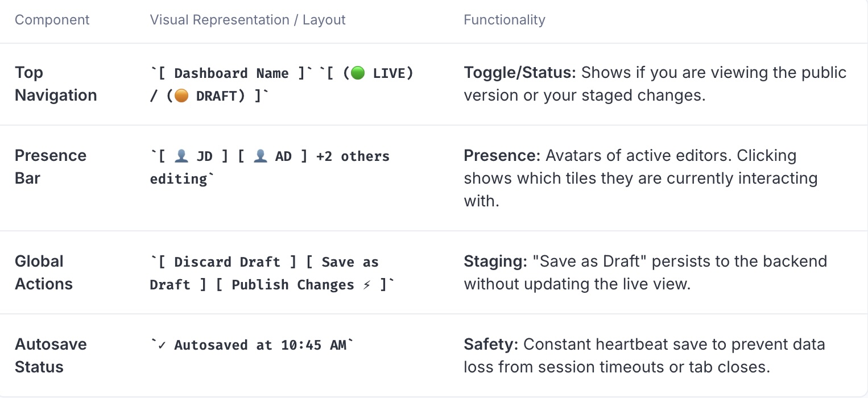868x398 pixels.
Task: Click the avatar icon beside JD
Action: (181, 156)
